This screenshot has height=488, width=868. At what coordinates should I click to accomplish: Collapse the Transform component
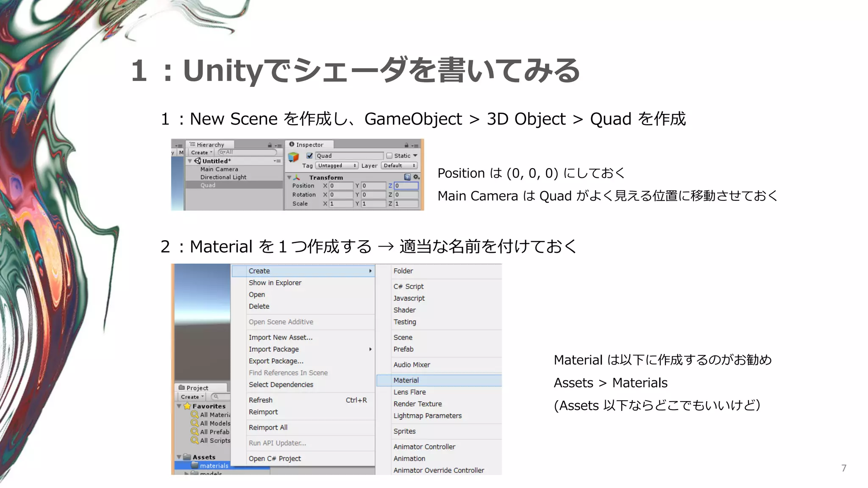point(289,177)
